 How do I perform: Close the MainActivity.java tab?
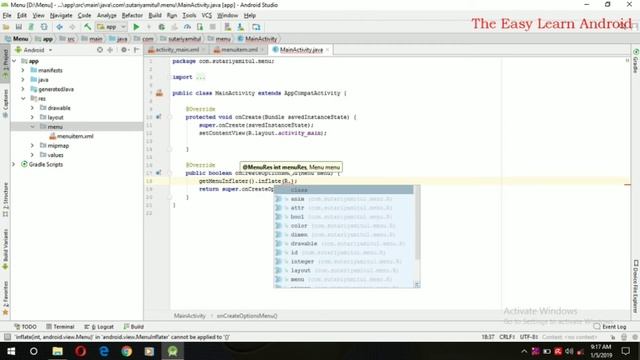point(327,50)
